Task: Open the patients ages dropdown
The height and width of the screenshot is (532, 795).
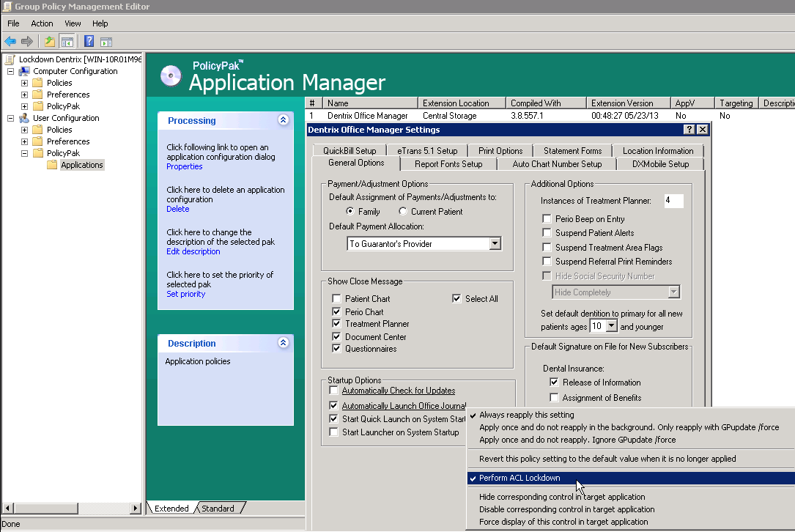Action: pyautogui.click(x=612, y=326)
